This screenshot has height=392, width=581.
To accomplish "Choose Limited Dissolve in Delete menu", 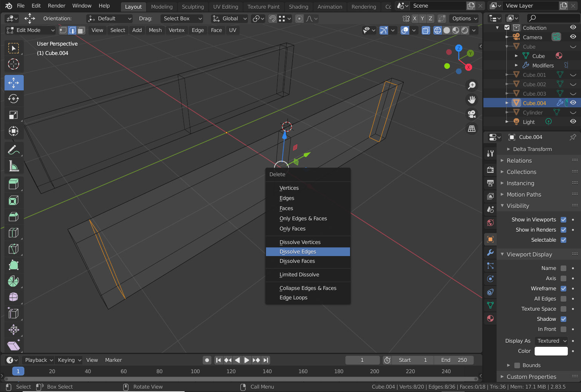I will [308, 275].
